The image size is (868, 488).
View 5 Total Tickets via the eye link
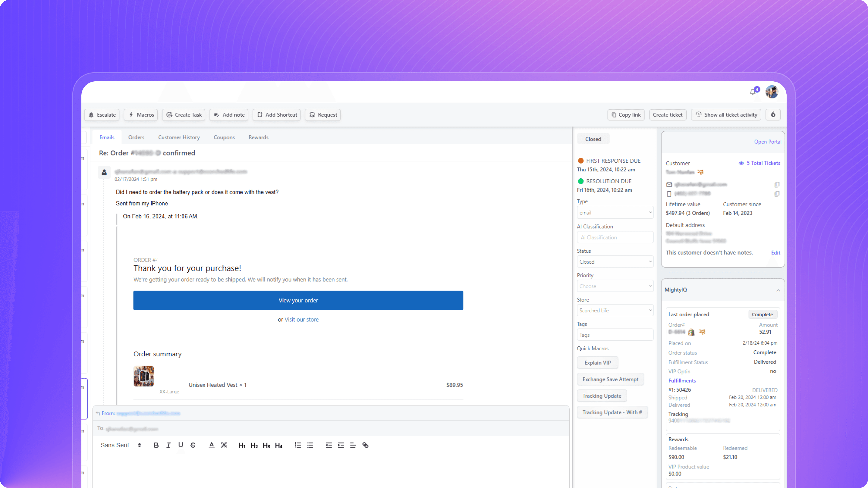[759, 163]
